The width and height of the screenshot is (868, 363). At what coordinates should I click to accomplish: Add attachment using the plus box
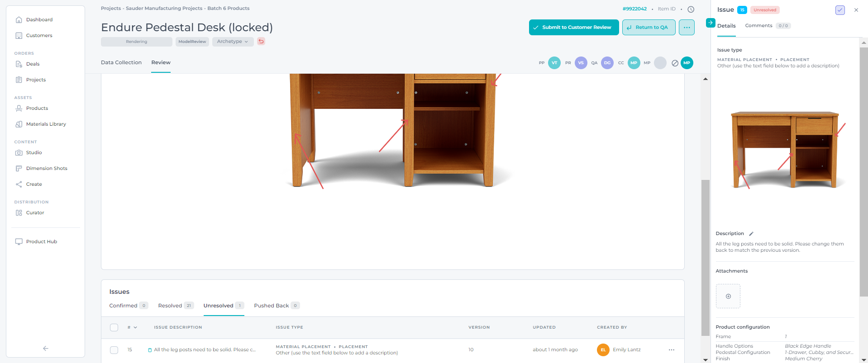[728, 296]
